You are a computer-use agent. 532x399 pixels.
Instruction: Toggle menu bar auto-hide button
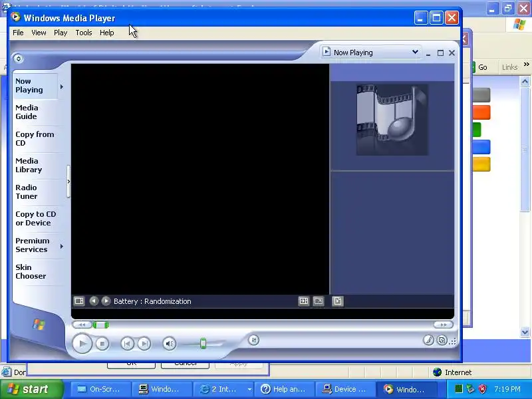(19, 59)
